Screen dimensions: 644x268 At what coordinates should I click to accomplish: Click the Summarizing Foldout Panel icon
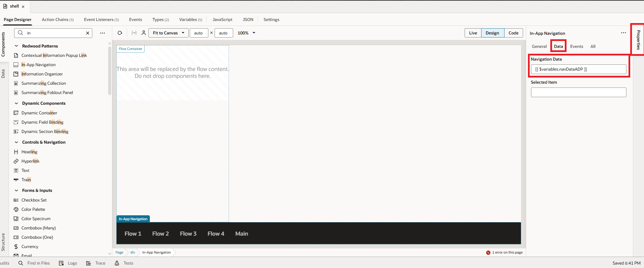16,93
